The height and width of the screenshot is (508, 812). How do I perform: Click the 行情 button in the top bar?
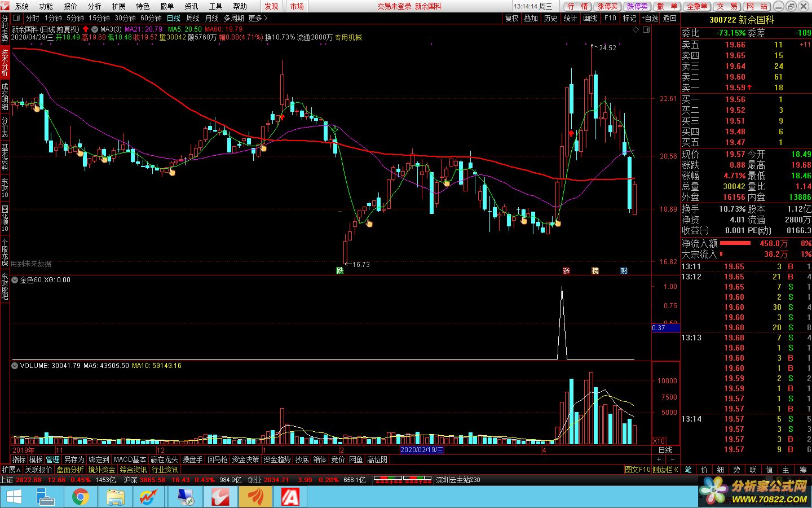[x=577, y=6]
